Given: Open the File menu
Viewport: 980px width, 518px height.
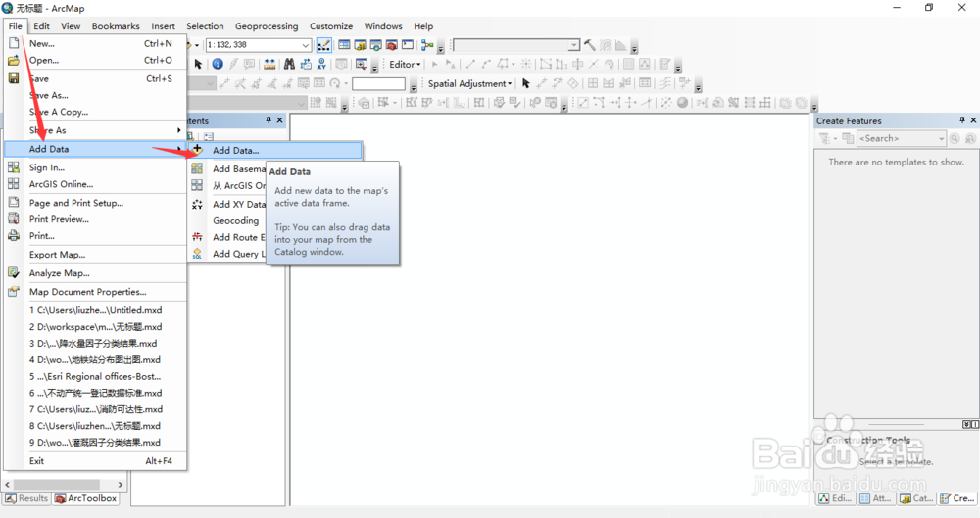Looking at the screenshot, I should pos(15,25).
